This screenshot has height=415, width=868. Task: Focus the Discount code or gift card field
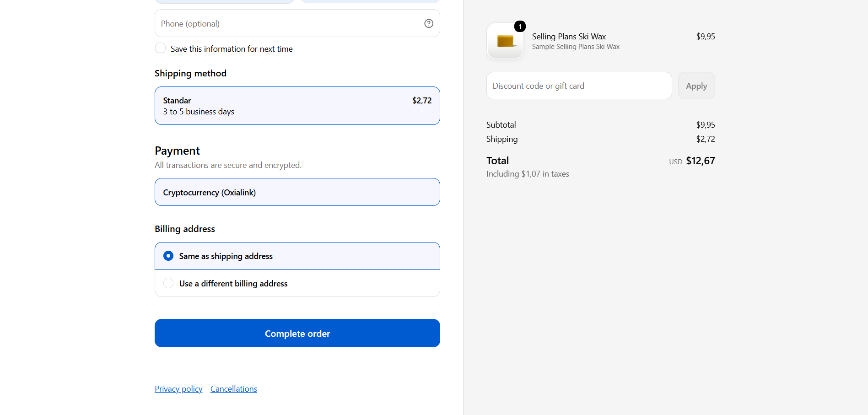click(579, 86)
